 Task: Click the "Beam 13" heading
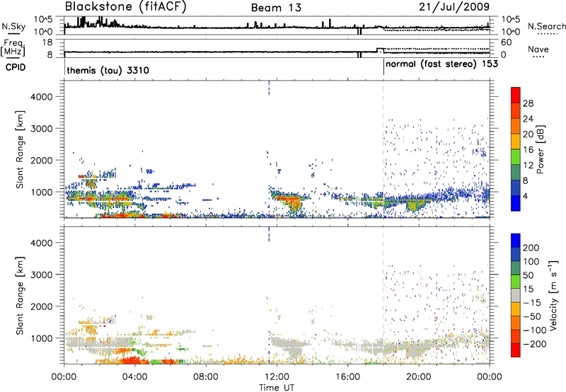276,8
